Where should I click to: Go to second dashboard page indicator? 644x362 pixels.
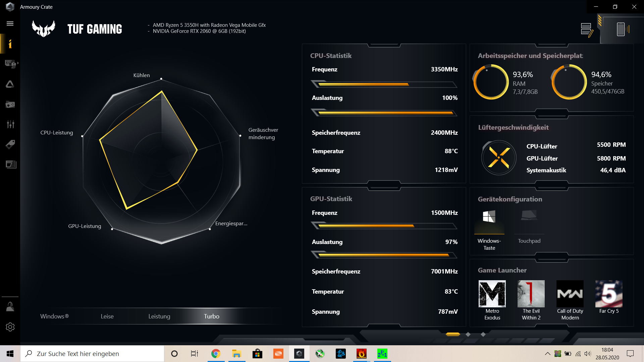click(468, 334)
